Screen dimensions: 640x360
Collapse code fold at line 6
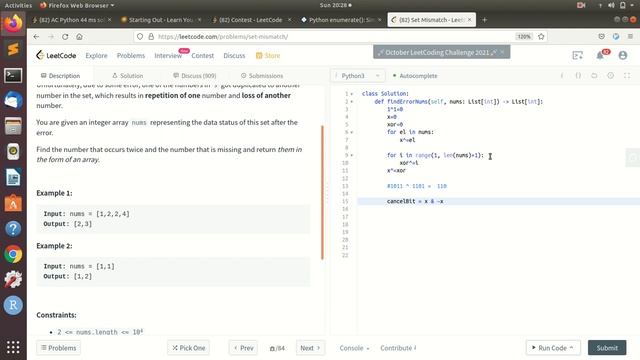[x=352, y=132]
